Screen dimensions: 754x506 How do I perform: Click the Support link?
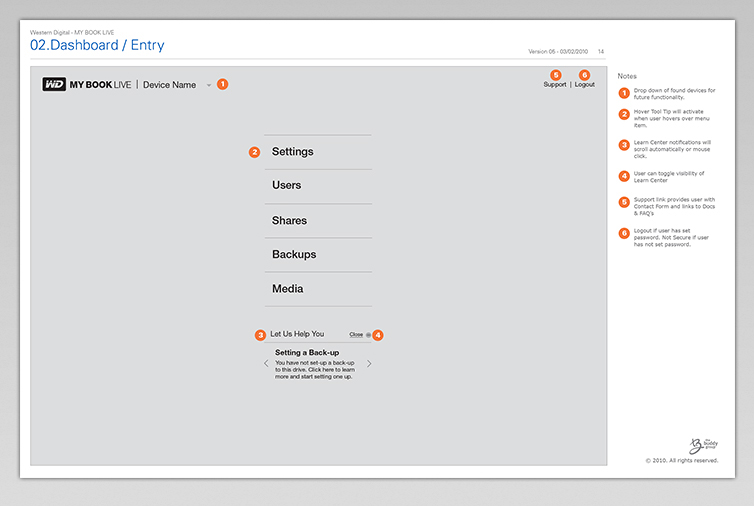click(554, 84)
